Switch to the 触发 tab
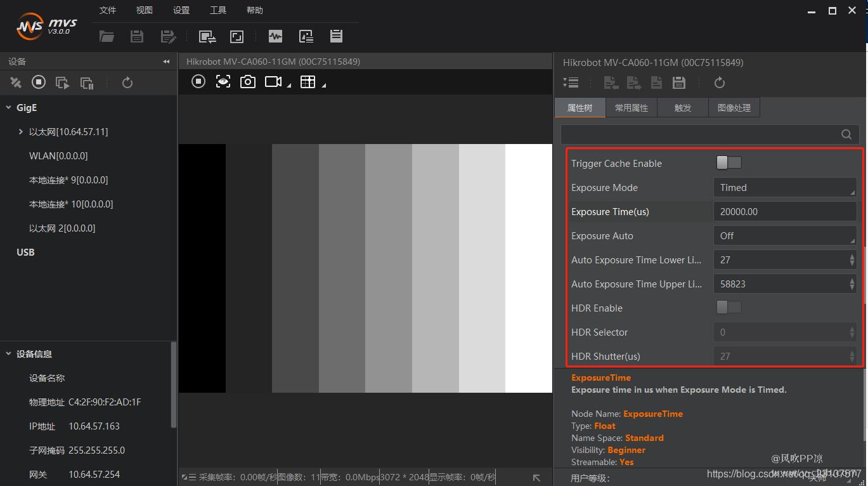Image resolution: width=868 pixels, height=486 pixels. [x=683, y=108]
